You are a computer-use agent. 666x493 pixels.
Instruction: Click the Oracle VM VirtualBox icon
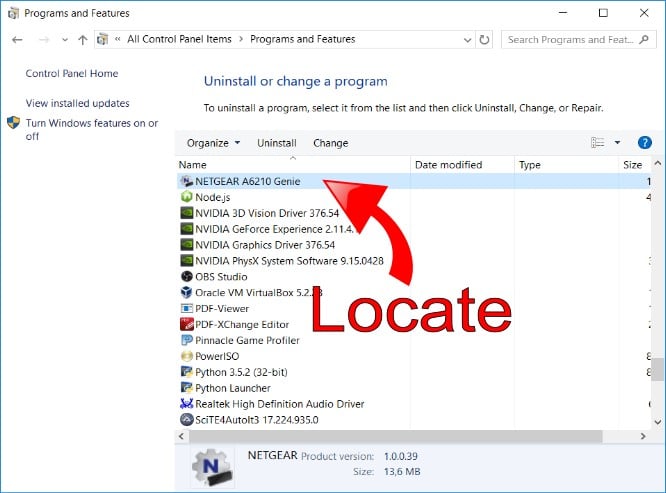click(x=186, y=292)
